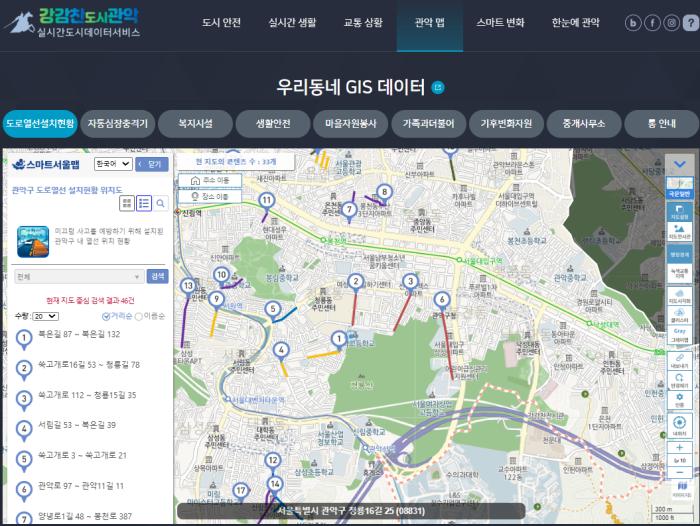This screenshot has width=700, height=526.
Task: Click the link share tool on the map
Action: [679, 360]
